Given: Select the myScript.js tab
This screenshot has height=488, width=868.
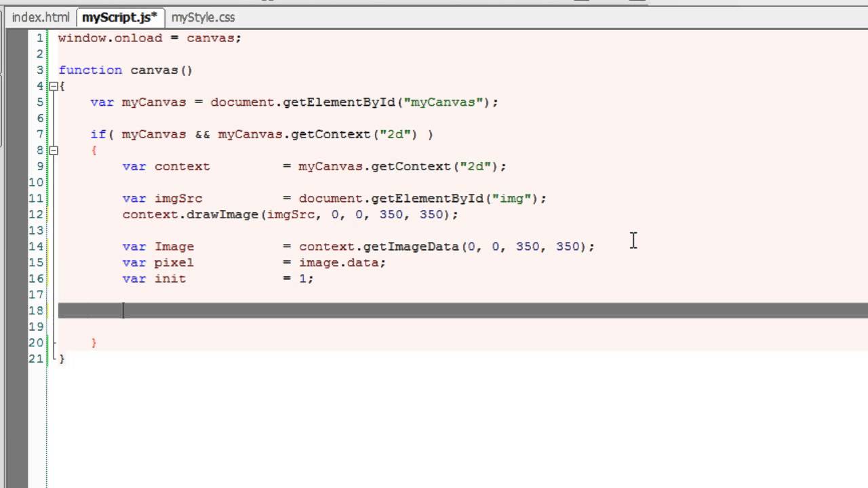Looking at the screenshot, I should 119,18.
